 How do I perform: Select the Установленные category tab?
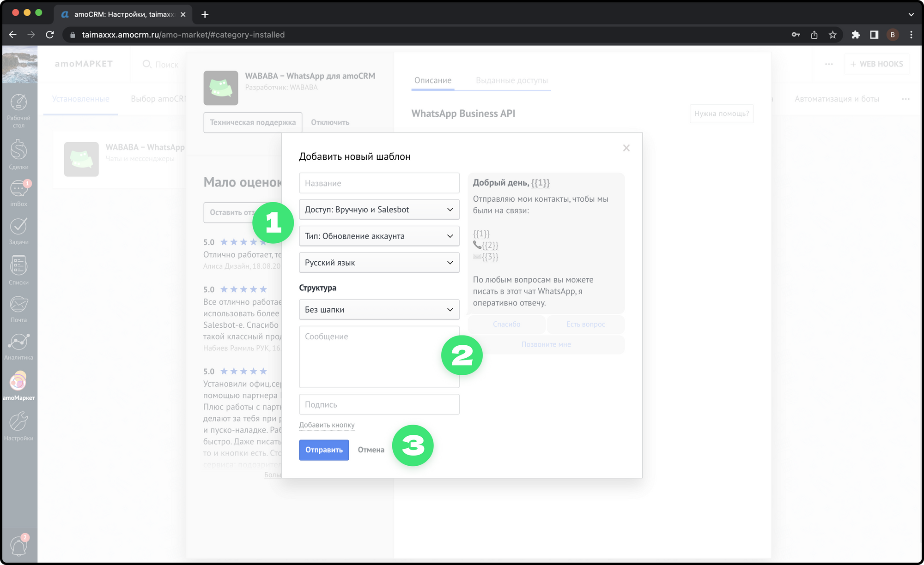pos(81,99)
